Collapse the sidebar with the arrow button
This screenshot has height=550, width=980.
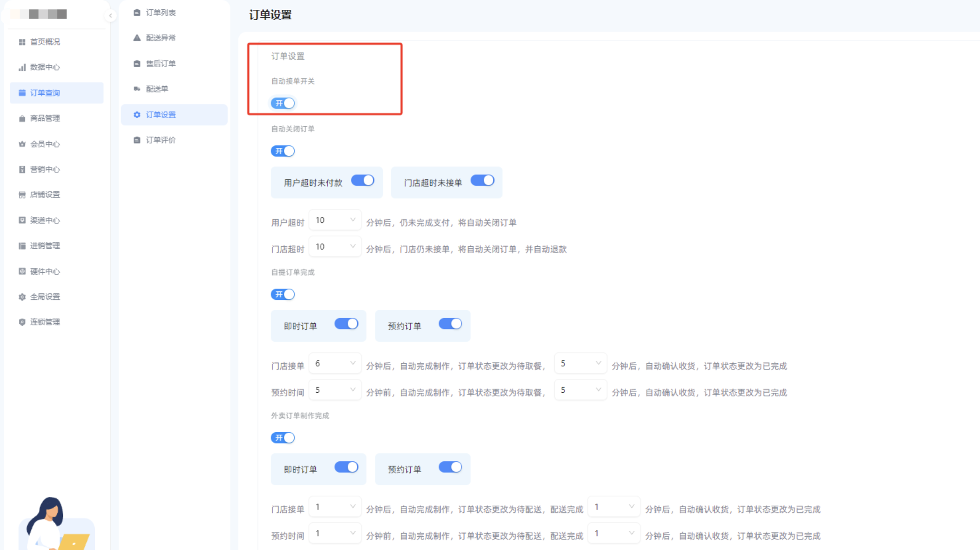[110, 15]
